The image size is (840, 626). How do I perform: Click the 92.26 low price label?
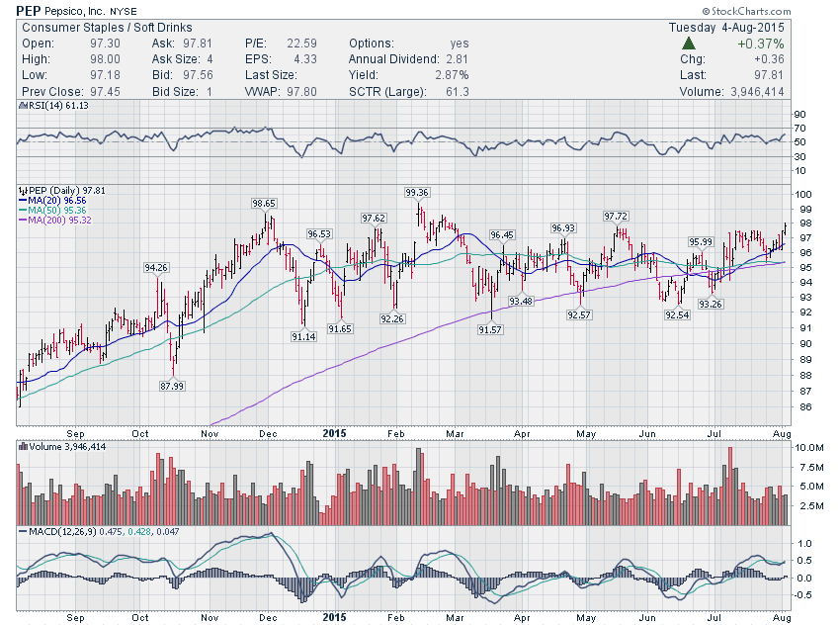click(x=392, y=318)
